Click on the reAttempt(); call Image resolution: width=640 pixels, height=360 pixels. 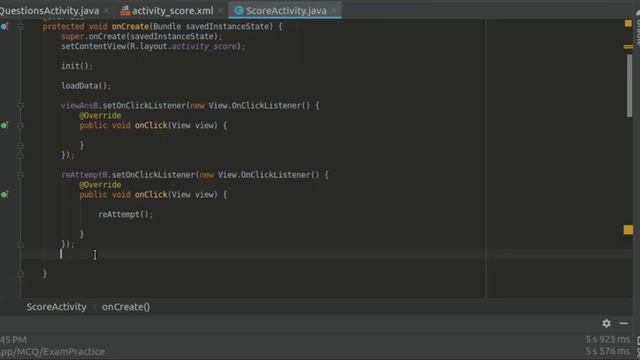click(125, 214)
